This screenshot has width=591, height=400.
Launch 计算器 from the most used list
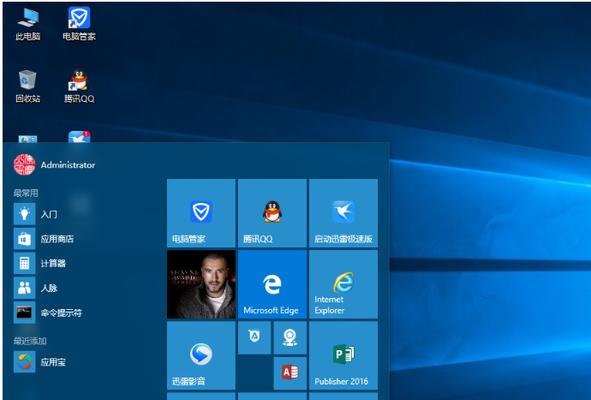click(x=40, y=263)
